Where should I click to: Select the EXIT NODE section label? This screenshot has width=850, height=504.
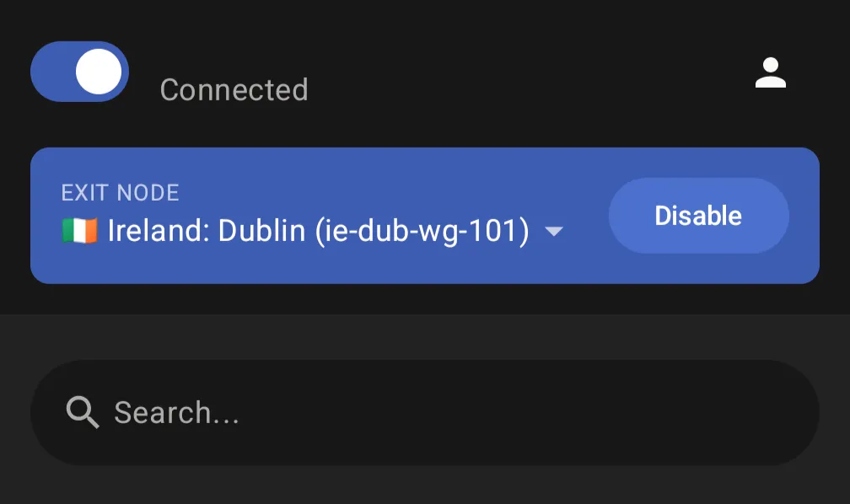[120, 192]
